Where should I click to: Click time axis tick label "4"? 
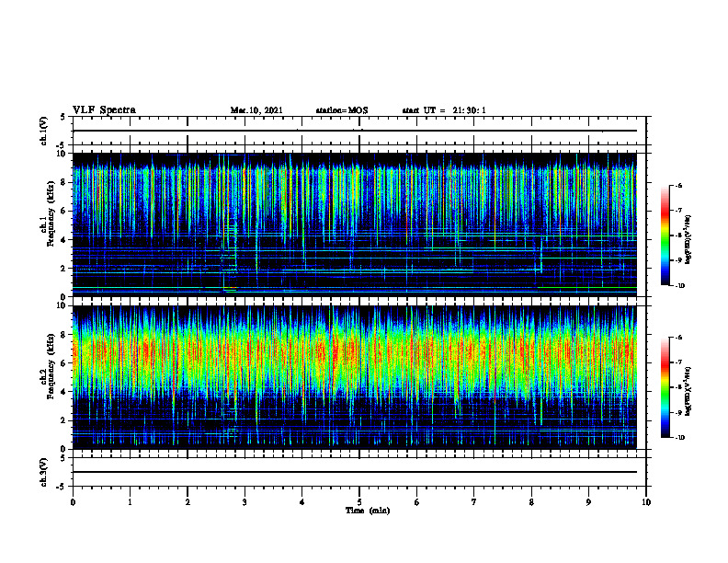(302, 502)
